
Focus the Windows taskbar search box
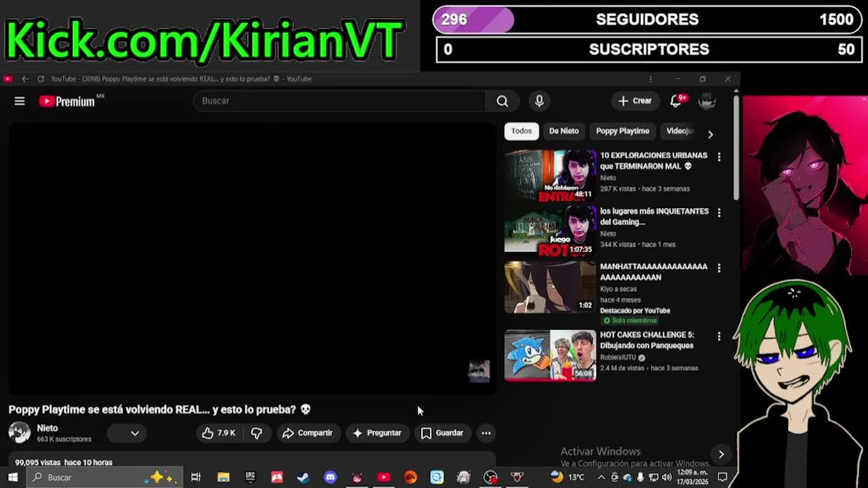point(104,477)
